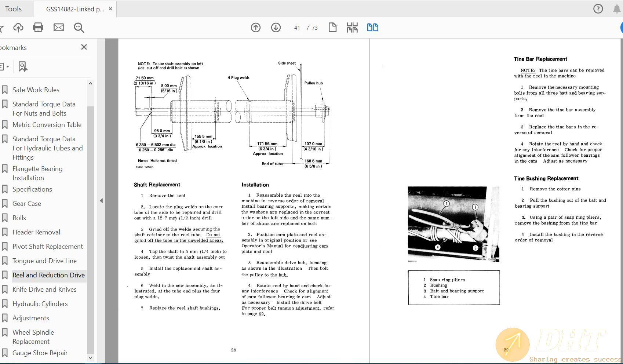Open the Gear Case bookmark
The height and width of the screenshot is (364, 623).
[x=27, y=204]
